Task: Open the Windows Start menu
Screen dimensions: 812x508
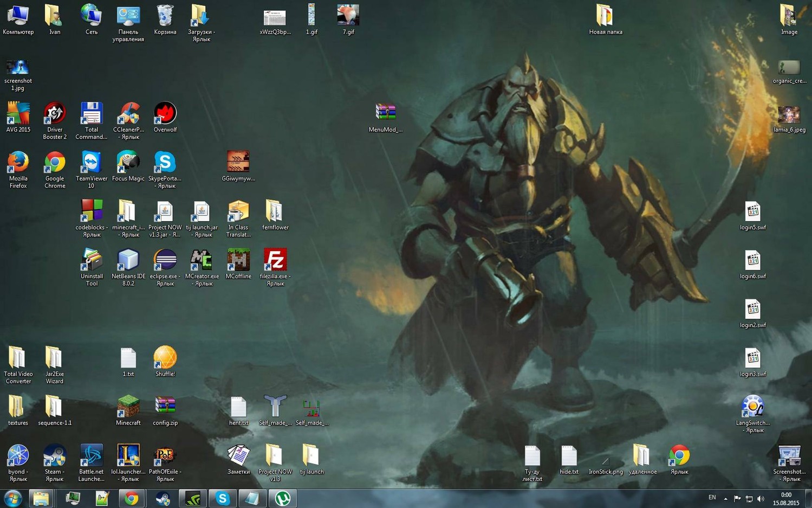Action: click(12, 498)
